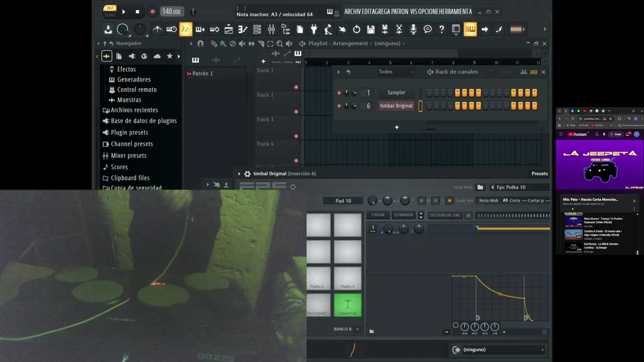
Task: Open the Scores folder in browser
Action: click(x=119, y=167)
